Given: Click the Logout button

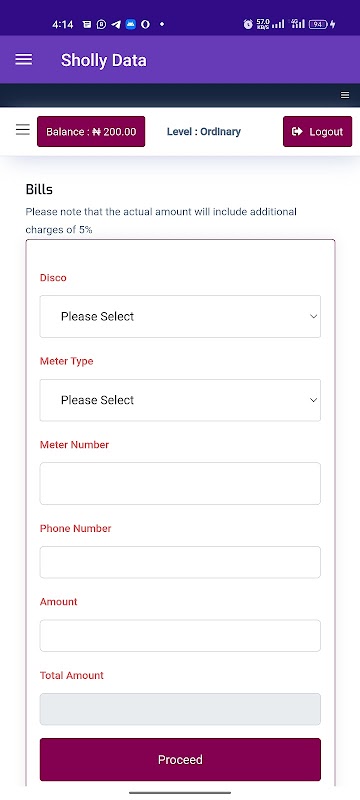Looking at the screenshot, I should (317, 132).
